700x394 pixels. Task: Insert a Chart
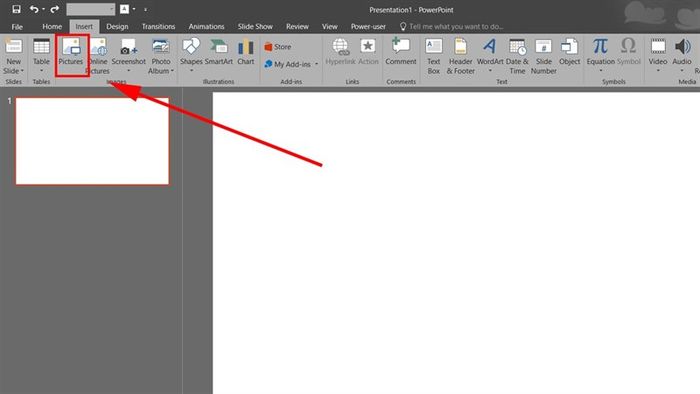(246, 53)
